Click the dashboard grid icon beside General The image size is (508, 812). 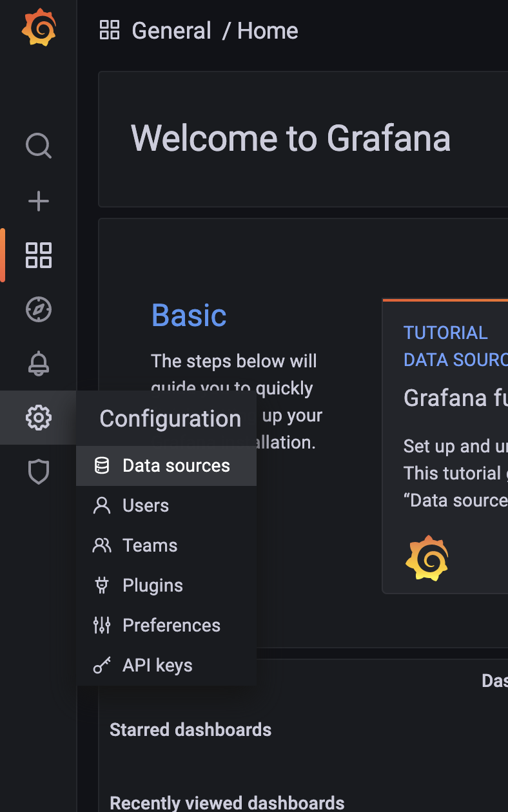click(110, 30)
